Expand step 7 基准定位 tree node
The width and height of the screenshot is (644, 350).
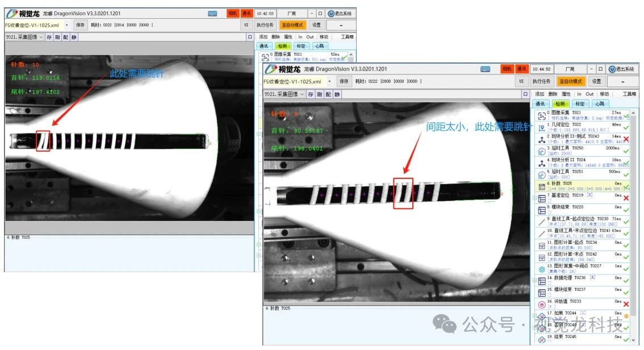click(x=534, y=198)
